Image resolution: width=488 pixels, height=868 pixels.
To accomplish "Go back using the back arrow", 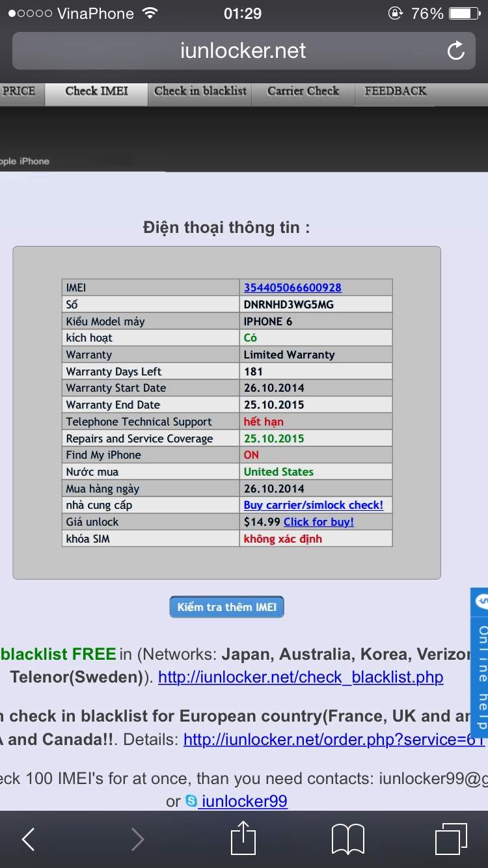I will tap(29, 839).
